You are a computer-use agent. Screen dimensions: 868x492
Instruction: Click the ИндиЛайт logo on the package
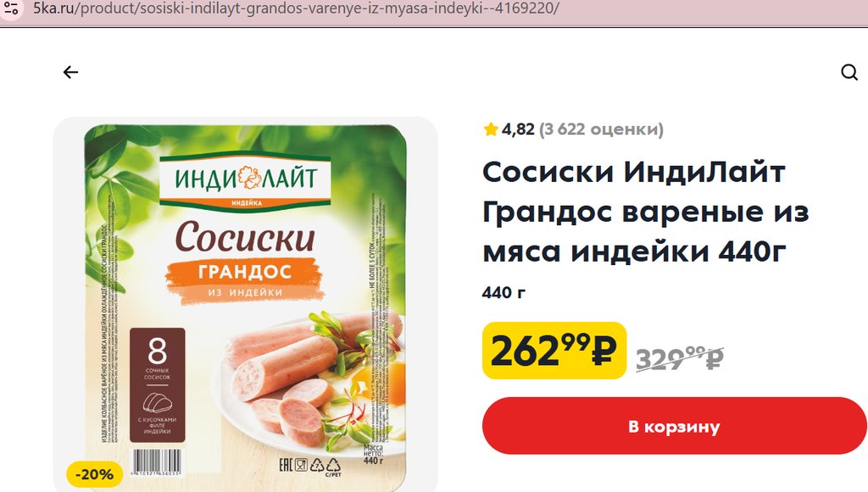point(246,180)
